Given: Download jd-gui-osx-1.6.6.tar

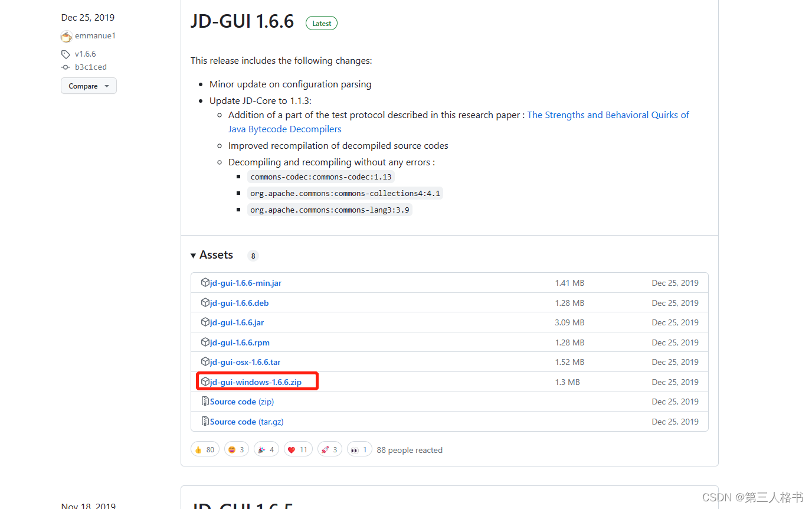Looking at the screenshot, I should [x=245, y=361].
